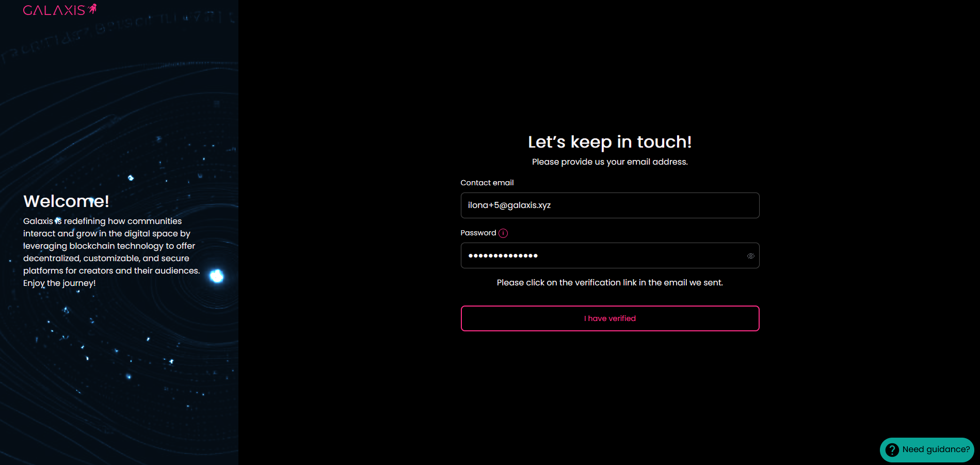Click the Contact email label
Viewport: 980px width, 465px height.
(x=487, y=183)
